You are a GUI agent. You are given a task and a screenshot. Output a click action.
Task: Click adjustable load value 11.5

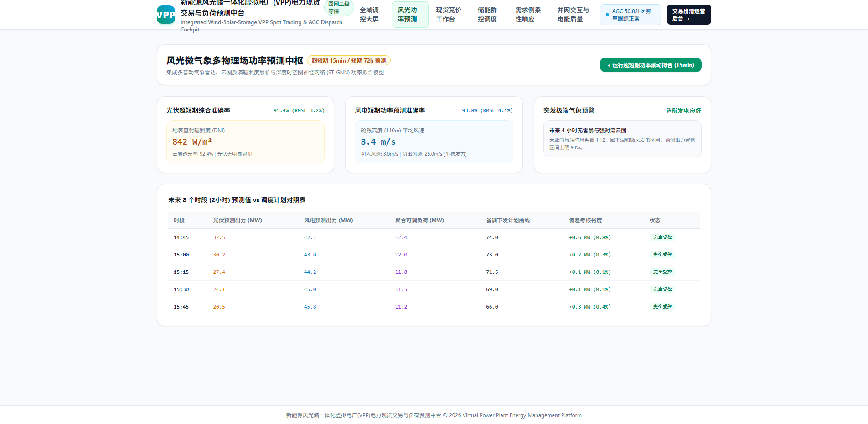click(401, 289)
